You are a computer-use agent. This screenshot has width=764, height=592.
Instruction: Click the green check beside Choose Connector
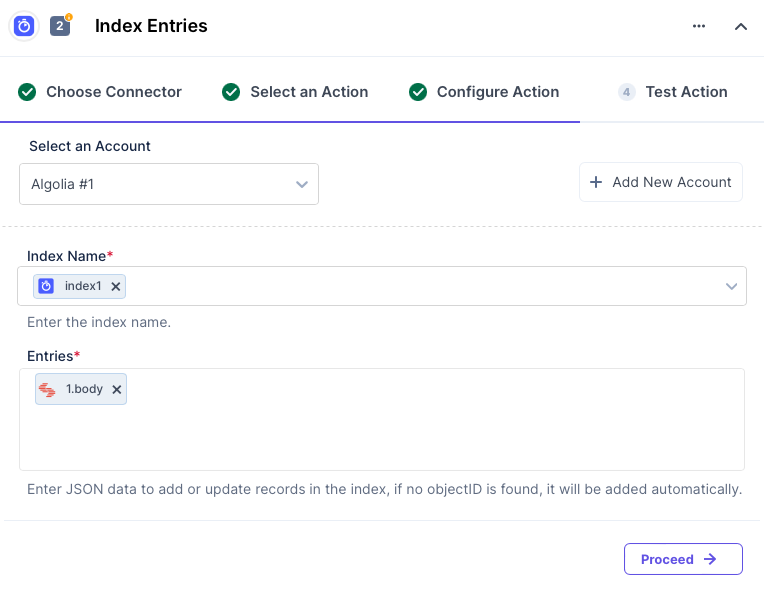coord(27,92)
